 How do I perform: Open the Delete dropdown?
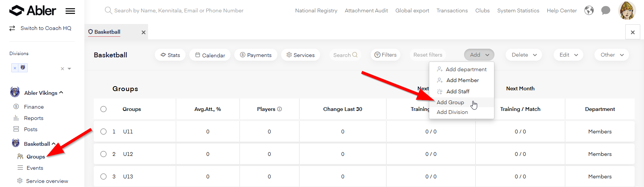pyautogui.click(x=524, y=55)
